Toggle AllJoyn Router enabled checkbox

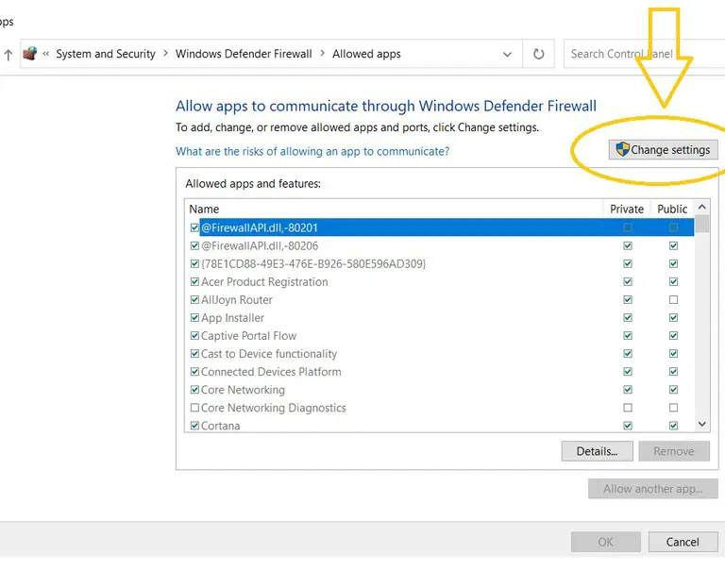194,299
